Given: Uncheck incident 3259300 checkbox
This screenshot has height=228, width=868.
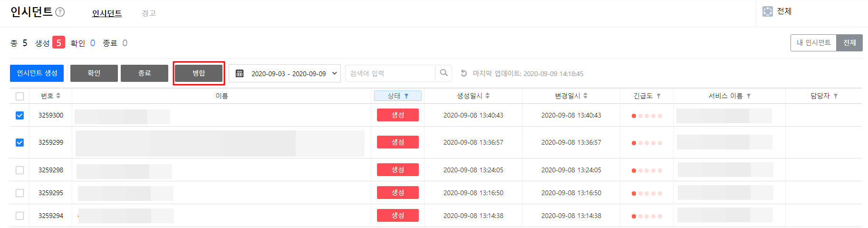Looking at the screenshot, I should (19, 115).
